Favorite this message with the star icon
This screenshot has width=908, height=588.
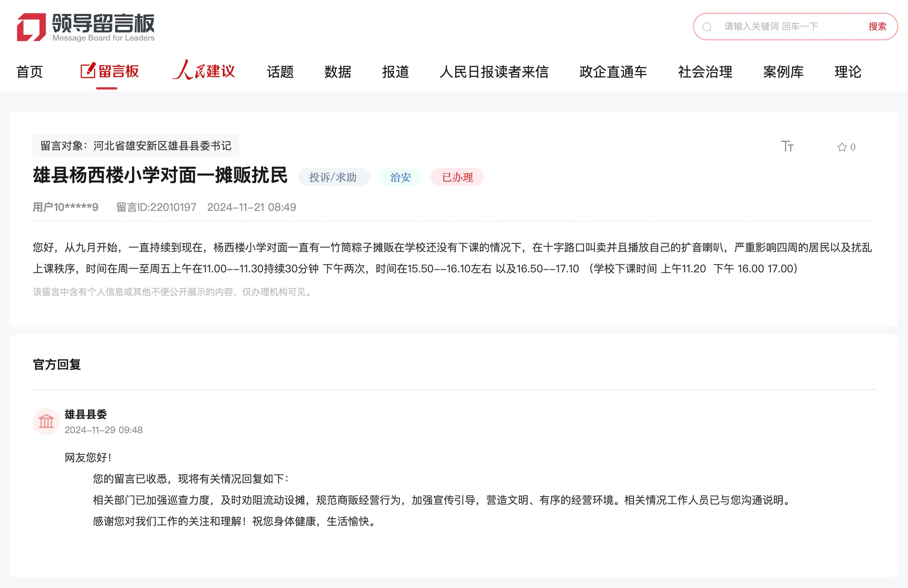(842, 147)
